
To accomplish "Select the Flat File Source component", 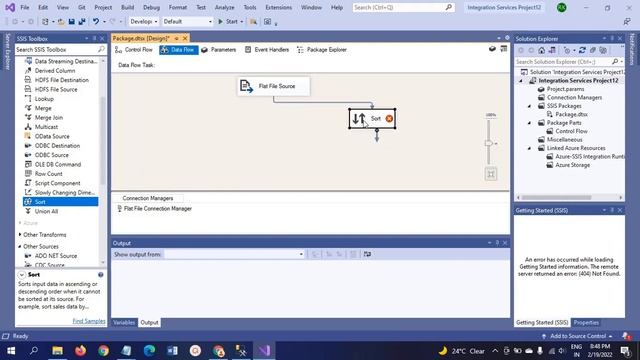I will (273, 86).
